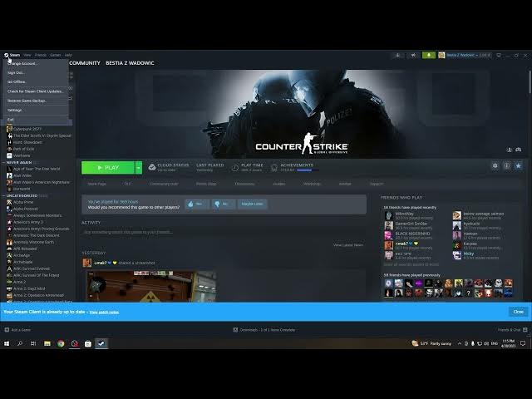
Task: Open the Help menu
Action: [x=68, y=55]
